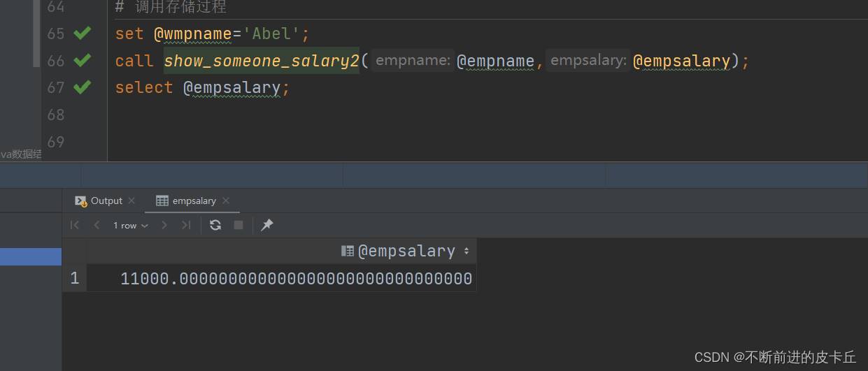This screenshot has width=868, height=371.
Task: Close the empsalary result tab
Action: 226,201
